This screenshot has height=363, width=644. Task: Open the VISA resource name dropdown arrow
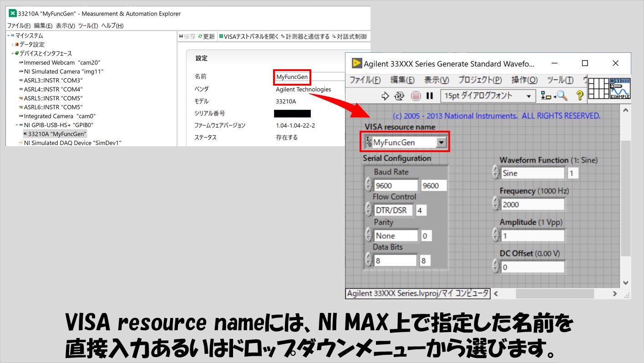[x=441, y=143]
